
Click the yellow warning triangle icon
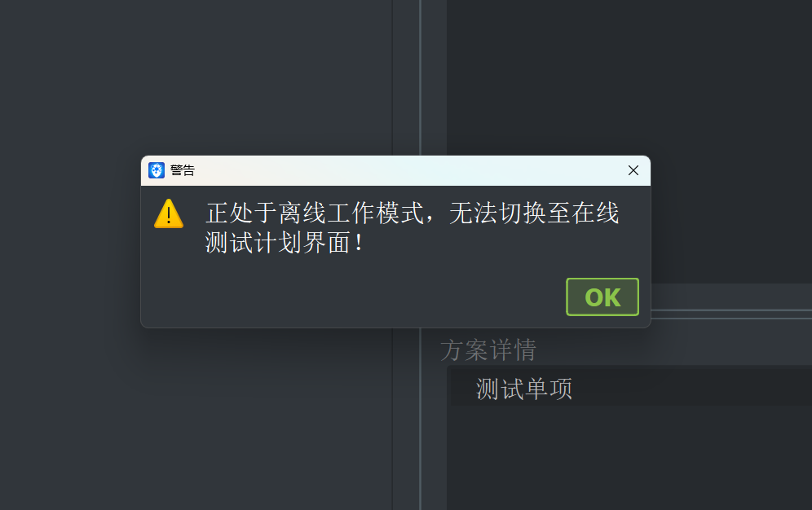pos(169,213)
